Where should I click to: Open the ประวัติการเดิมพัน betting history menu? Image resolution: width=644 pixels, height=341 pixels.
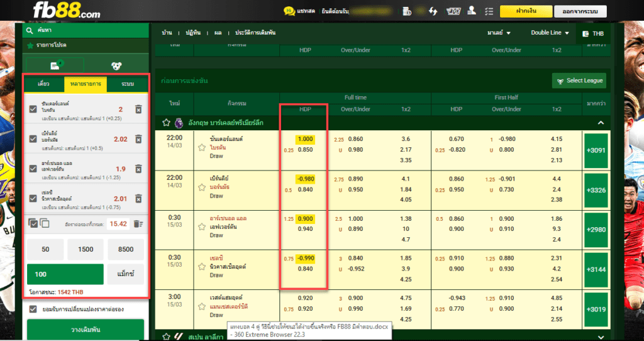[255, 33]
